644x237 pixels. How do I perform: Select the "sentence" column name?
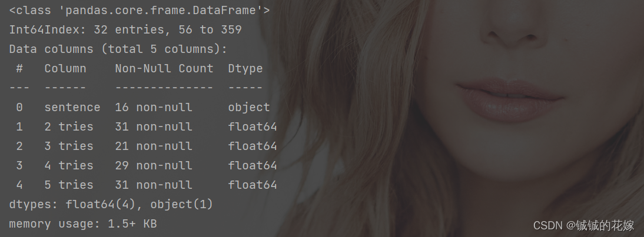[72, 107]
